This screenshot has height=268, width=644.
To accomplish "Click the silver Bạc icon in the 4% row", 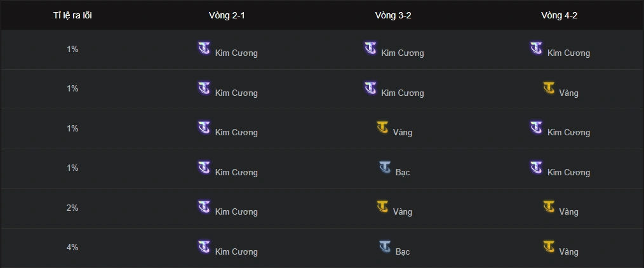I will 385,246.
